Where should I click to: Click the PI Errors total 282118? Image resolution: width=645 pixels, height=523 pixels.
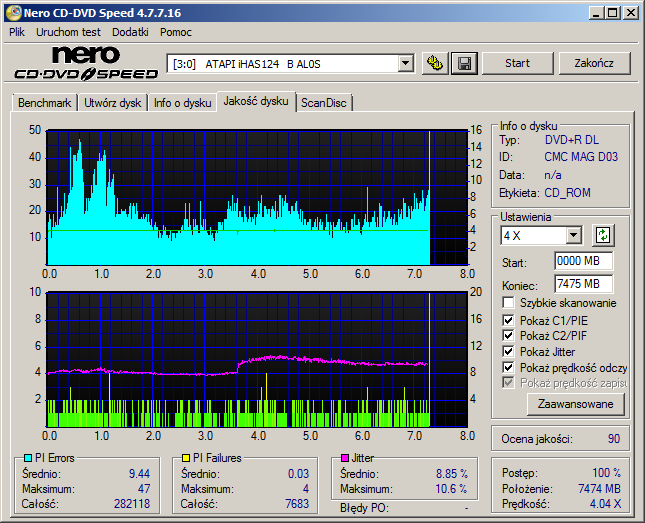[132, 504]
